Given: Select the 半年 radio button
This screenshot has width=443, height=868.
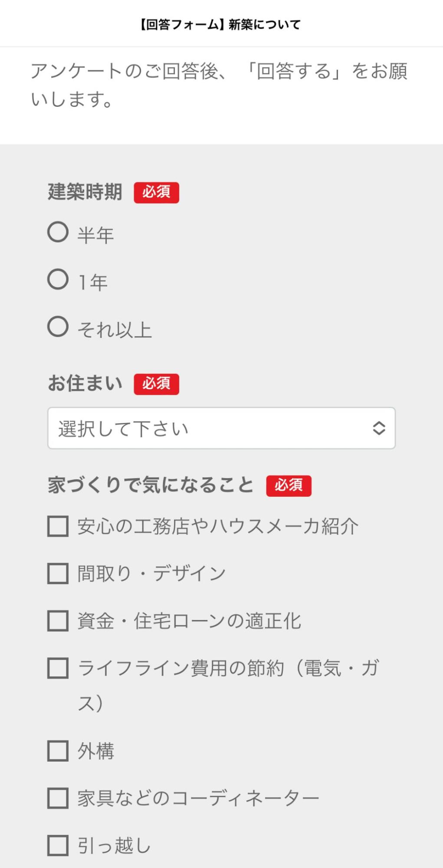Looking at the screenshot, I should click(58, 232).
